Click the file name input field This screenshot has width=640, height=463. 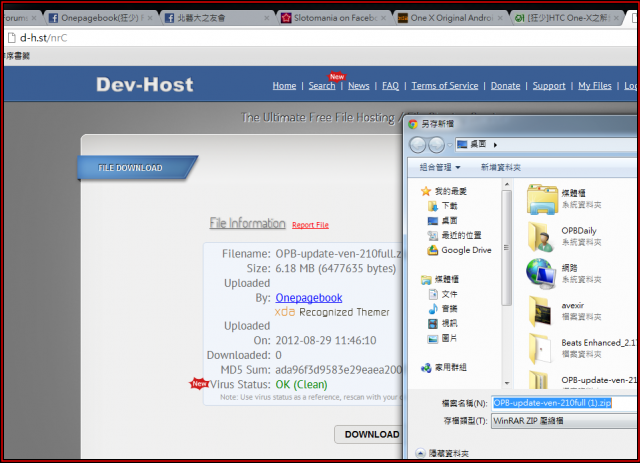click(565, 403)
